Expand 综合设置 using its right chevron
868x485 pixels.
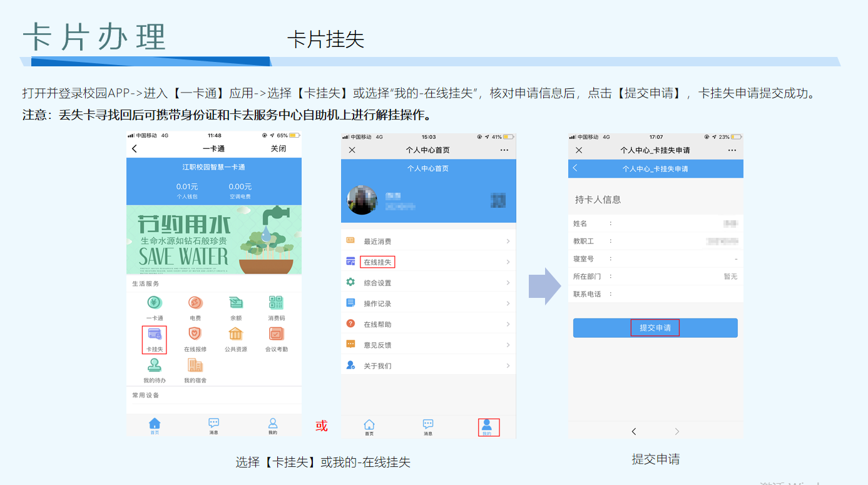pyautogui.click(x=508, y=283)
